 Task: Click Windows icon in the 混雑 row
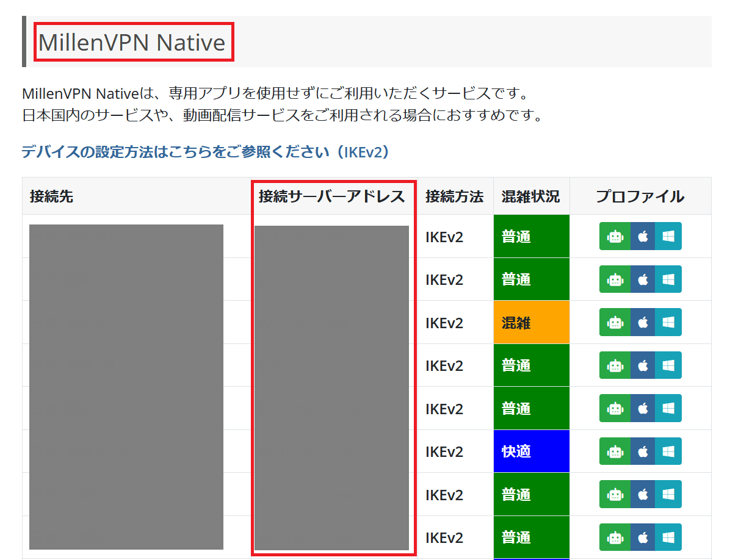(x=668, y=322)
